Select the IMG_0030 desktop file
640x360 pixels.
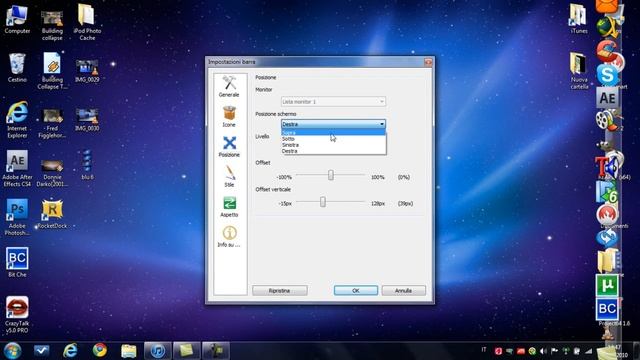click(x=87, y=120)
